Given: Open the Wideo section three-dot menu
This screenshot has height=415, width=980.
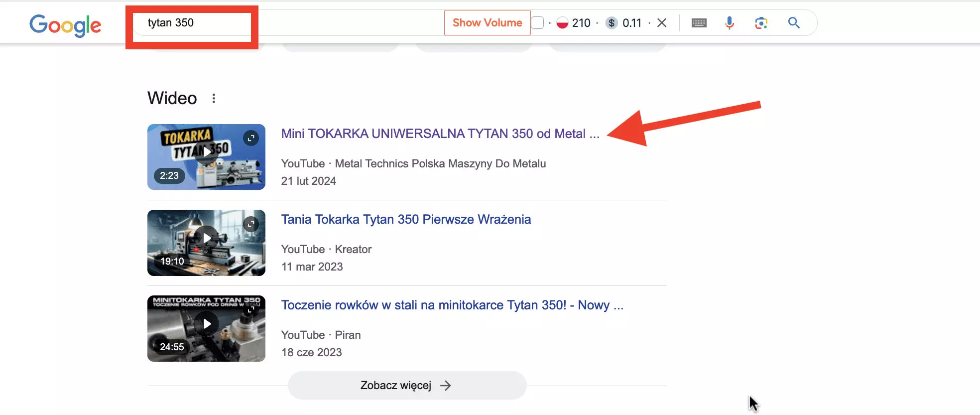Looking at the screenshot, I should coord(214,98).
